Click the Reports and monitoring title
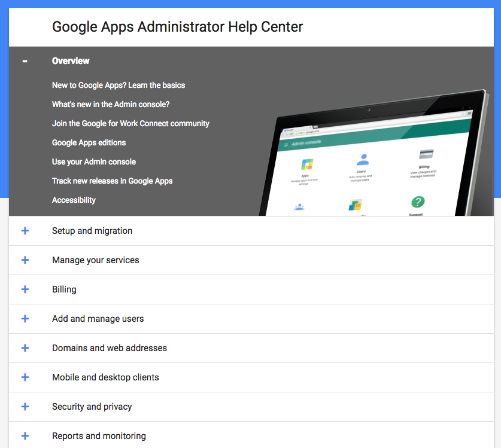The image size is (501, 448). (x=99, y=436)
